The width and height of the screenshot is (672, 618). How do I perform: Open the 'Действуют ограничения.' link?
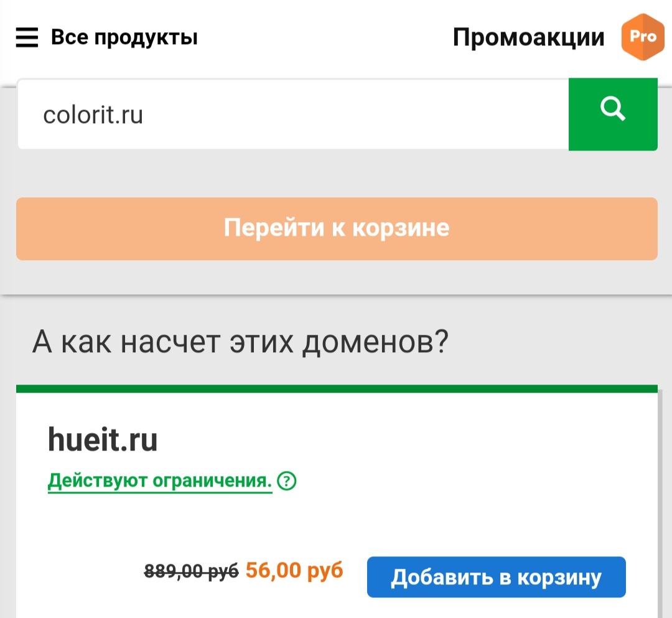point(160,481)
